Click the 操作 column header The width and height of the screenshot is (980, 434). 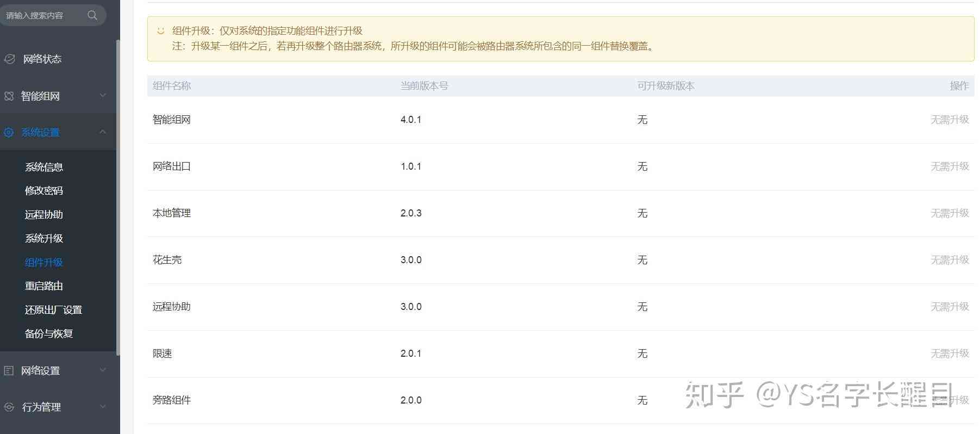point(959,86)
